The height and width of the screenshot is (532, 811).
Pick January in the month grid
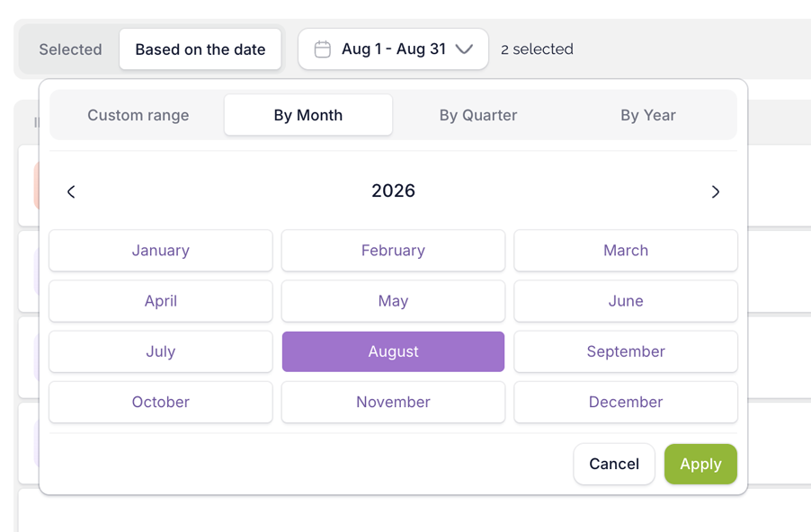pos(161,250)
